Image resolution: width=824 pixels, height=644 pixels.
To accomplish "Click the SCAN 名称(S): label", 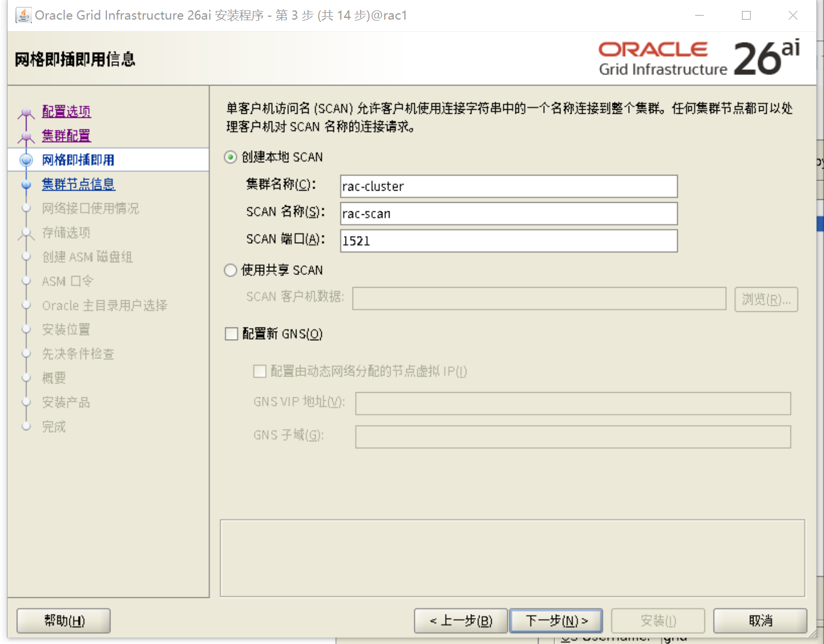I will 285,212.
